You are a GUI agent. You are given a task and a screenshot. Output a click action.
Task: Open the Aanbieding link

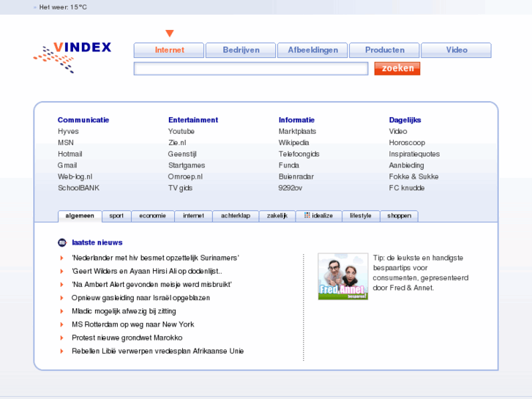click(x=406, y=165)
